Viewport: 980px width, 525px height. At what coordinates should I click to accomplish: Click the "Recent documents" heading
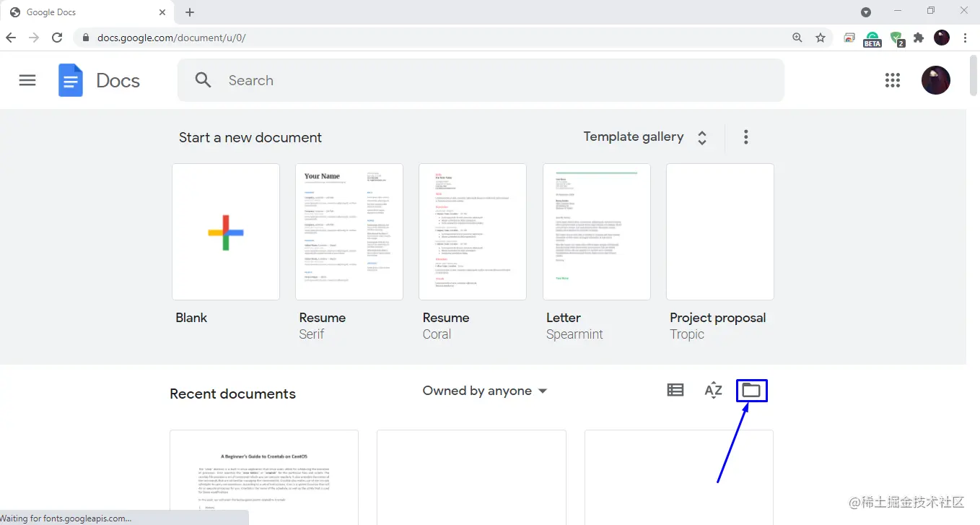click(x=232, y=394)
